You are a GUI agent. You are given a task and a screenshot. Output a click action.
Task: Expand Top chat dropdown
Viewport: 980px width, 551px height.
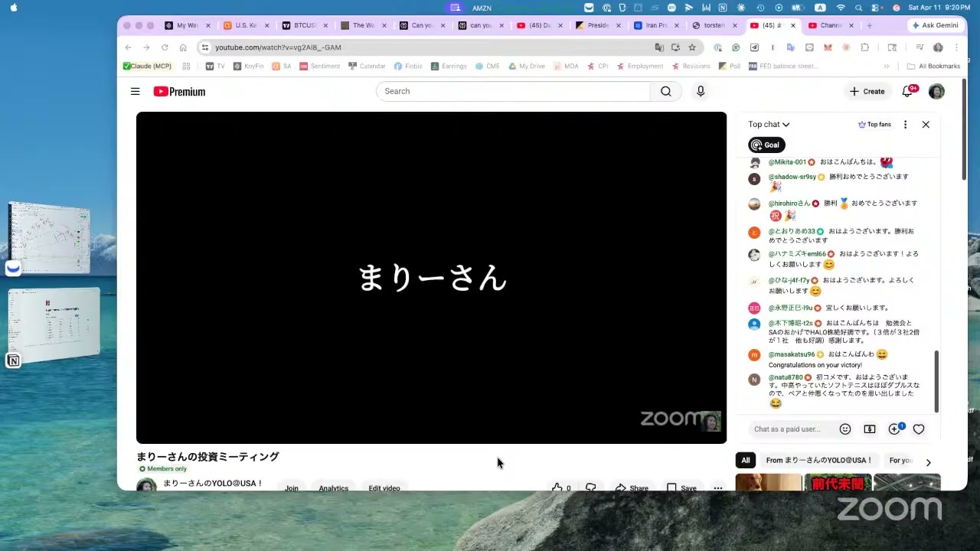769,124
